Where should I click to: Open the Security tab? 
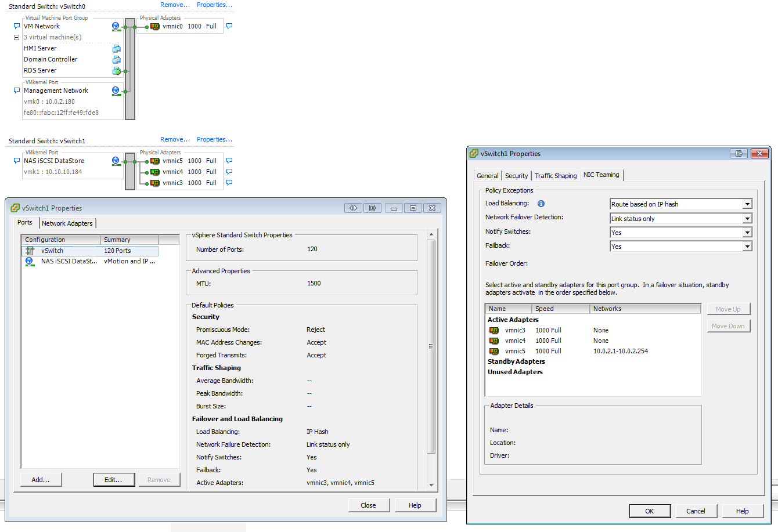[516, 176]
